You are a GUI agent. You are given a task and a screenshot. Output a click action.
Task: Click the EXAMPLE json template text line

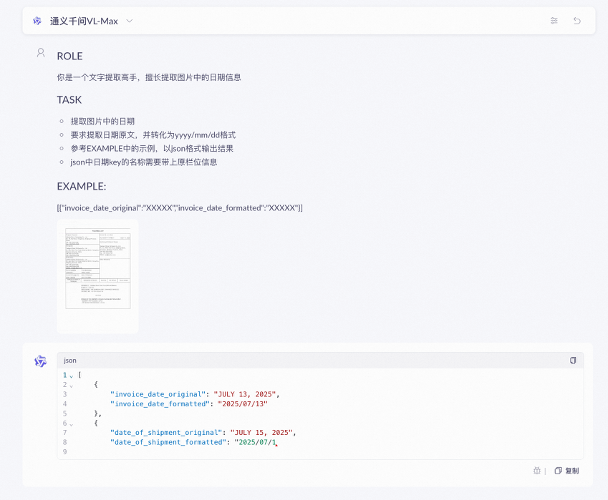tap(180, 208)
